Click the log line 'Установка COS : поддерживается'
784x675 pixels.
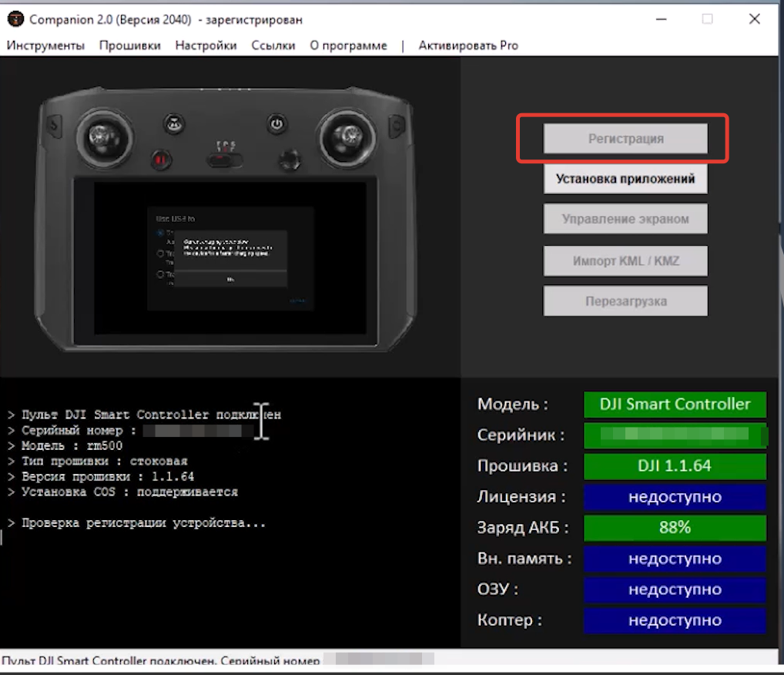click(123, 492)
